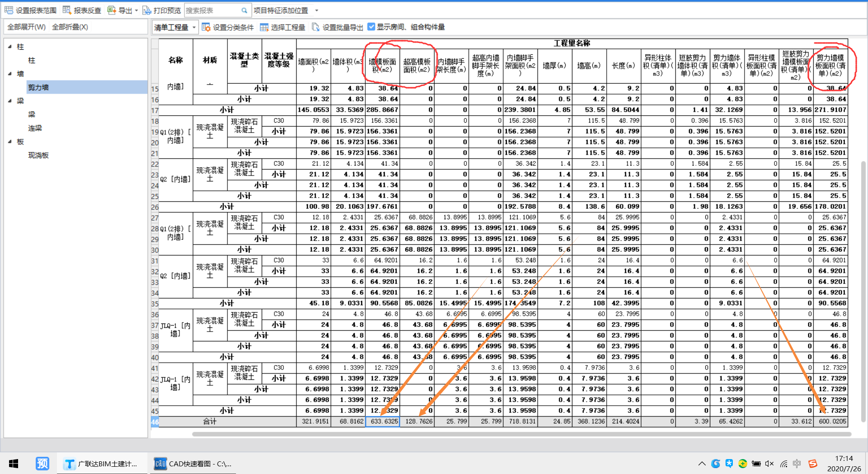Select the 连梁 tree item

click(35, 128)
